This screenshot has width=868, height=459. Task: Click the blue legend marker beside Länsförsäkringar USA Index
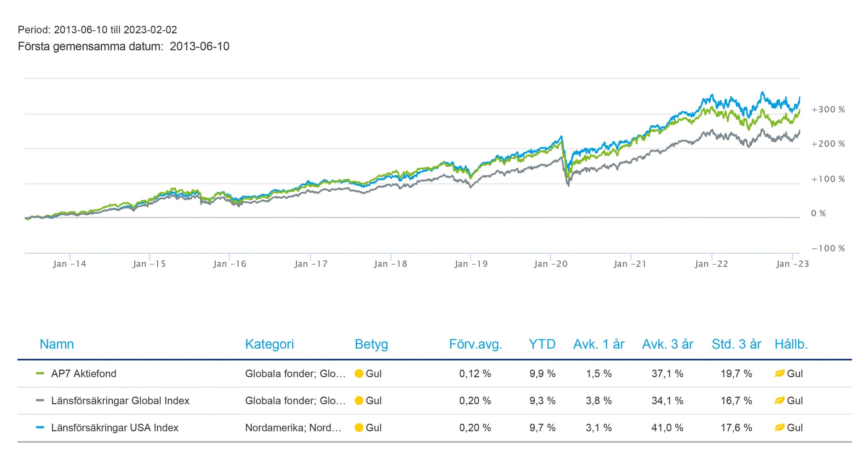point(40,427)
